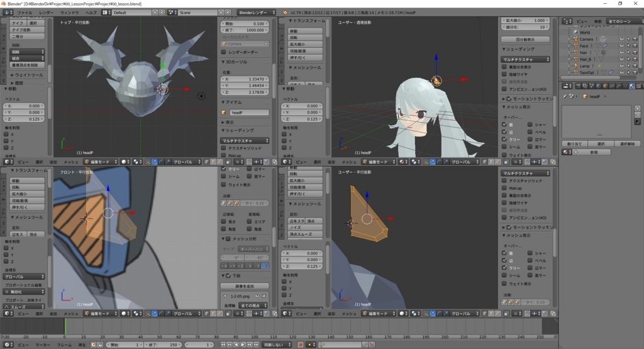The width and height of the screenshot is (644, 349).
Task: Click viewport shading sphere icon in top-left viewport
Action: pyautogui.click(x=125, y=162)
